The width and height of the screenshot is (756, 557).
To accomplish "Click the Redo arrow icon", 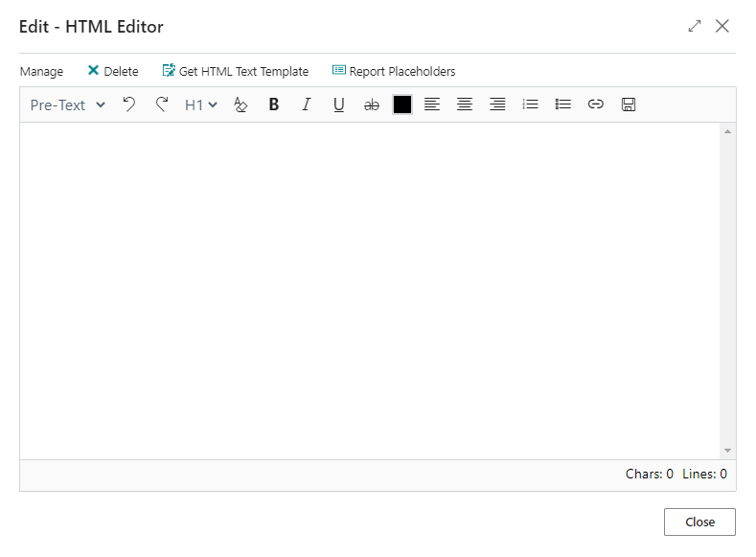I will pyautogui.click(x=162, y=104).
